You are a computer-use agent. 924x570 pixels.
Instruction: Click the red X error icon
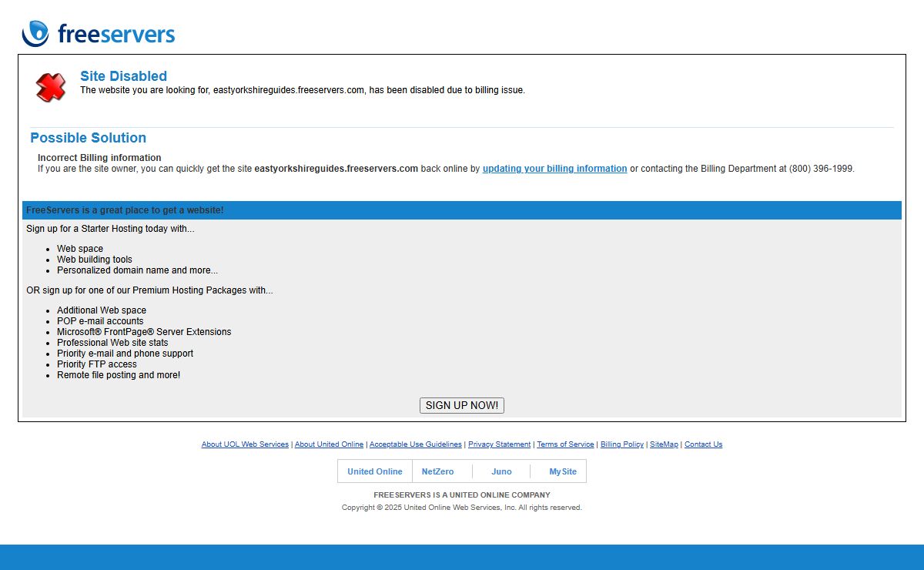51,87
